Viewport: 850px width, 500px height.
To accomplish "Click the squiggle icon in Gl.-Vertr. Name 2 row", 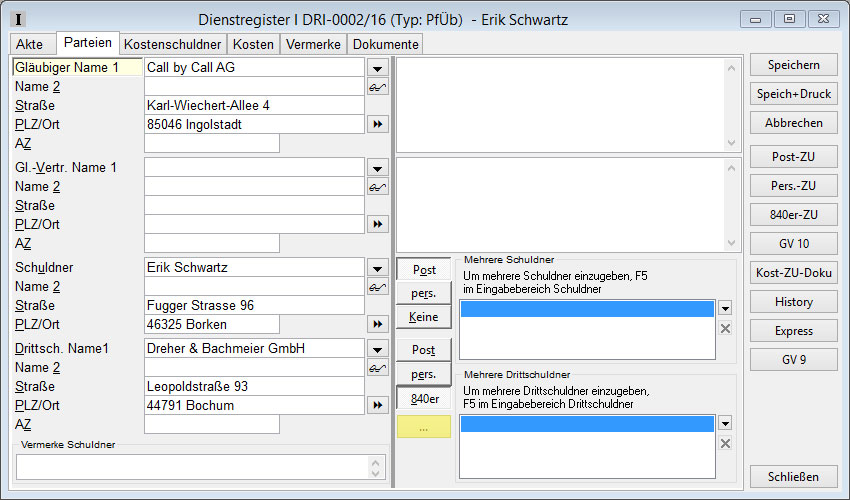I will click(377, 187).
